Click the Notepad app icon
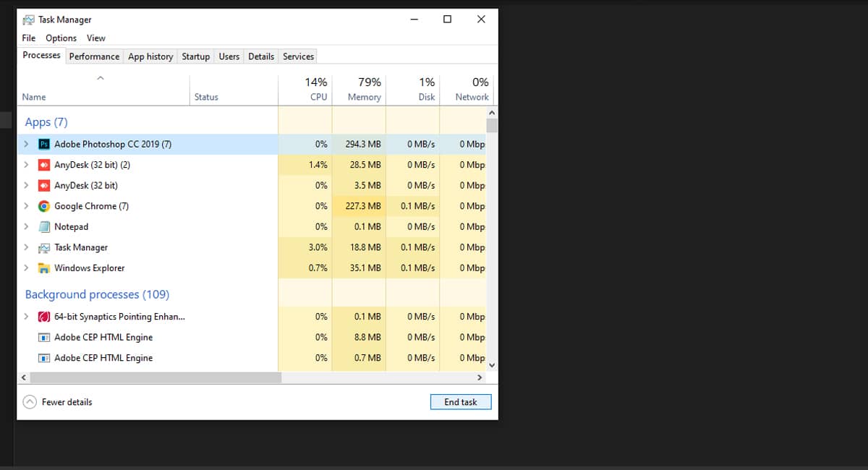868x470 pixels. (44, 226)
